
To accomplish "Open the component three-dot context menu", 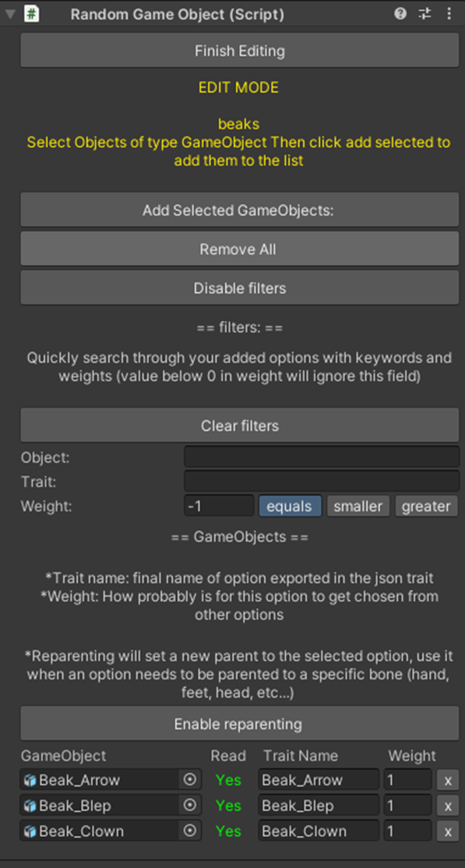I will 449,14.
